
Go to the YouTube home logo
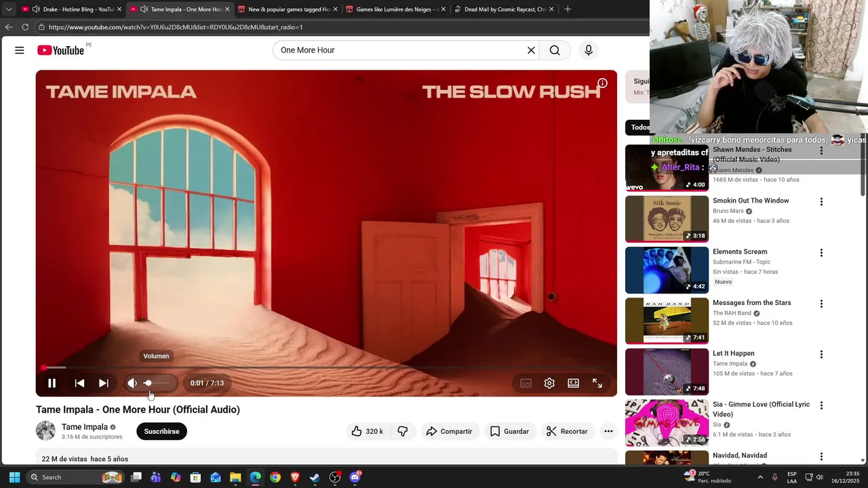point(60,50)
